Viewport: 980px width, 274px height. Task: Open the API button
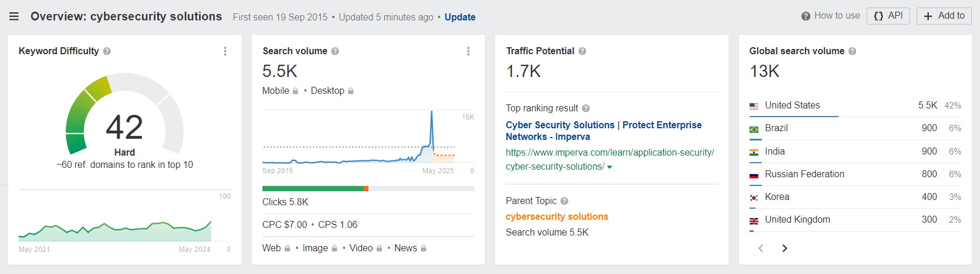pyautogui.click(x=889, y=16)
